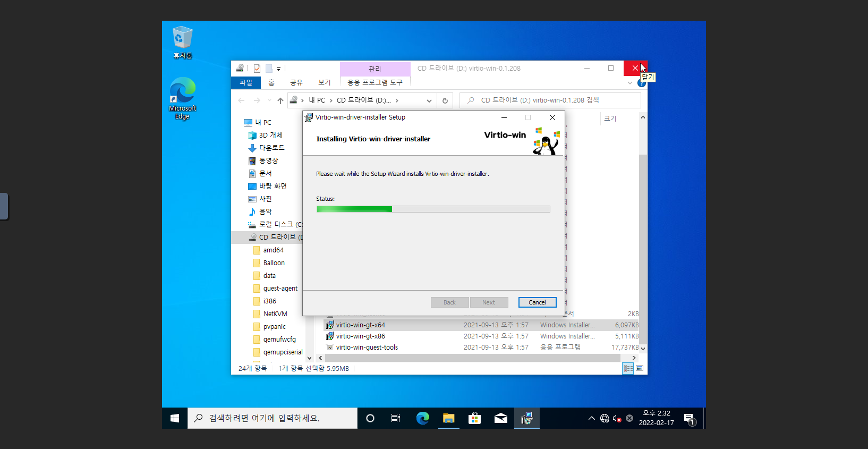Click the installation status progress bar
Screen dimensions: 868x449
(433, 209)
